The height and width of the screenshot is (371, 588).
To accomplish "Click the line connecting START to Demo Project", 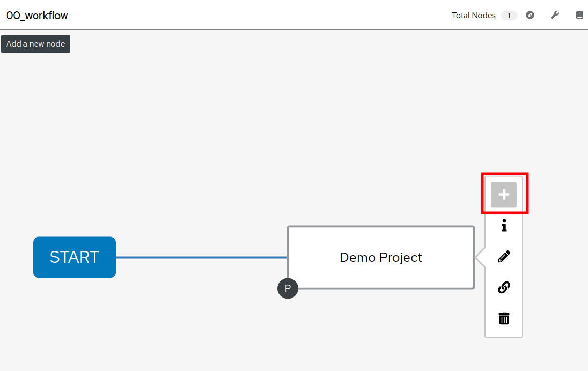I will point(201,257).
